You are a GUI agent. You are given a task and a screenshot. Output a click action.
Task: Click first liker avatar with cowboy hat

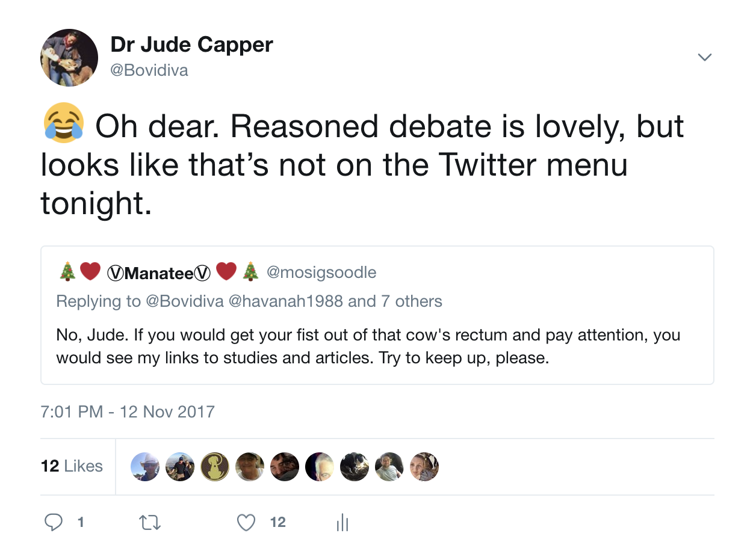145,467
